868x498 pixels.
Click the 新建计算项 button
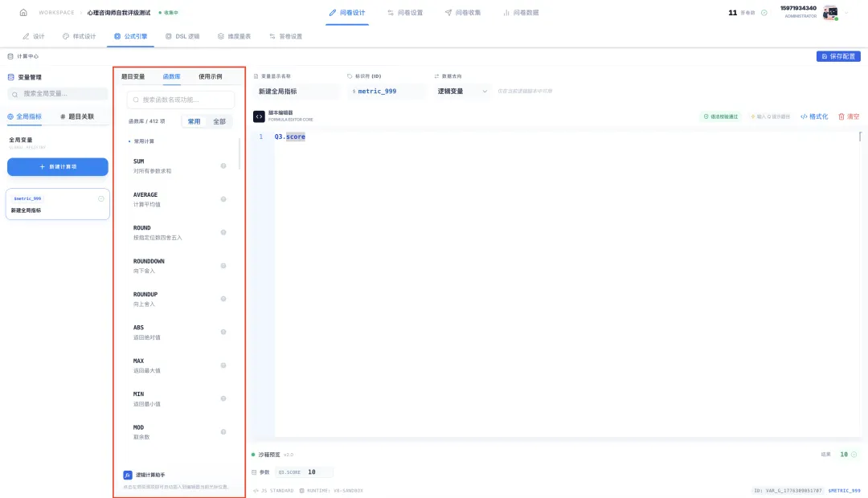(x=58, y=166)
